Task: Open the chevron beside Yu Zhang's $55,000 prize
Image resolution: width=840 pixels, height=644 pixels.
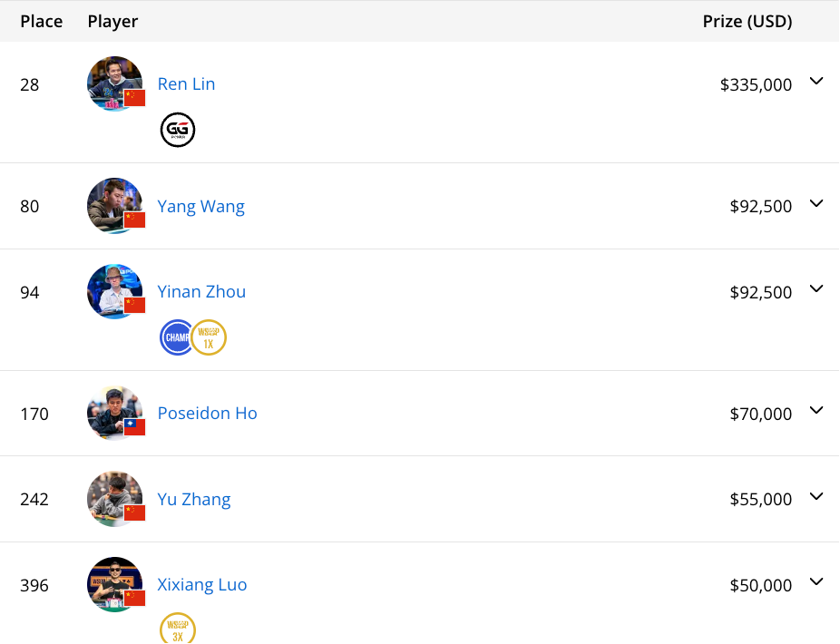Action: [816, 497]
